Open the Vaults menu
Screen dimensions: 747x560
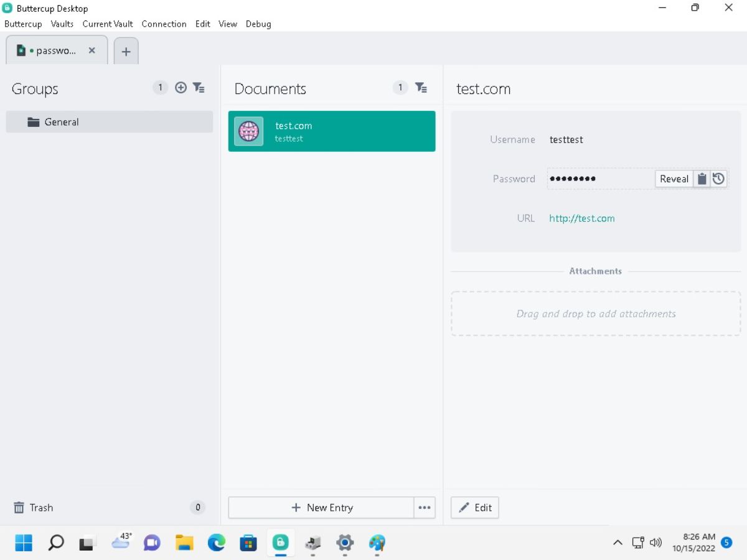pos(62,24)
